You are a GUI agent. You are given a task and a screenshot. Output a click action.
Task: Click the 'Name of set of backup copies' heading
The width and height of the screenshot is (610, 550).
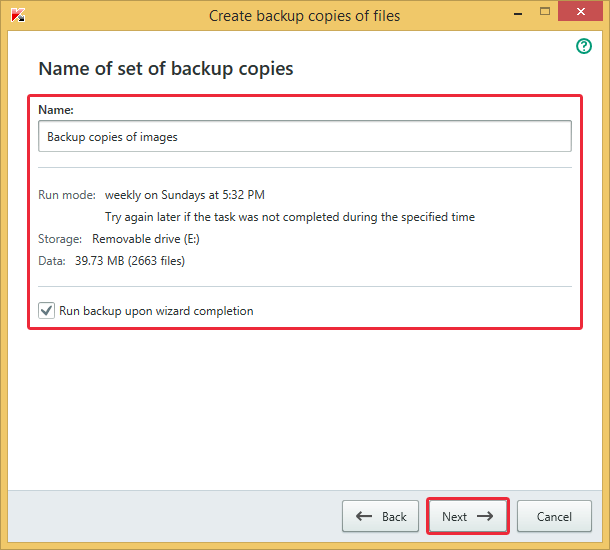pyautogui.click(x=166, y=69)
